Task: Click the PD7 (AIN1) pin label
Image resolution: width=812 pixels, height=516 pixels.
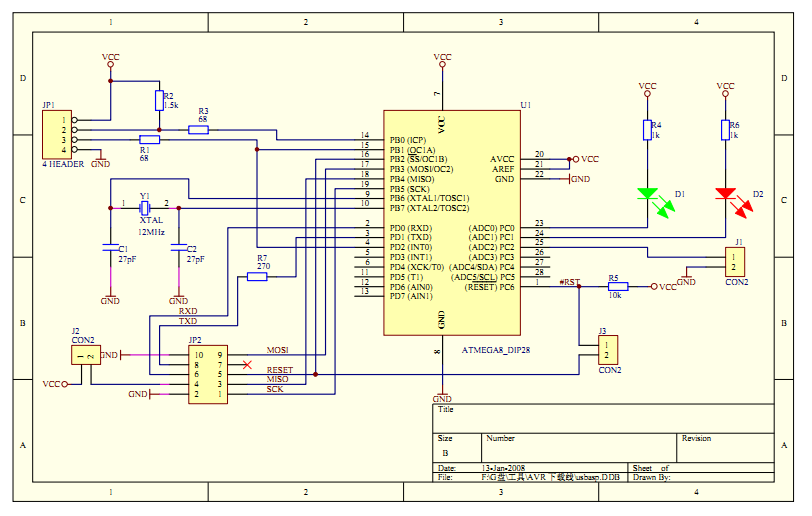Action: pyautogui.click(x=411, y=296)
